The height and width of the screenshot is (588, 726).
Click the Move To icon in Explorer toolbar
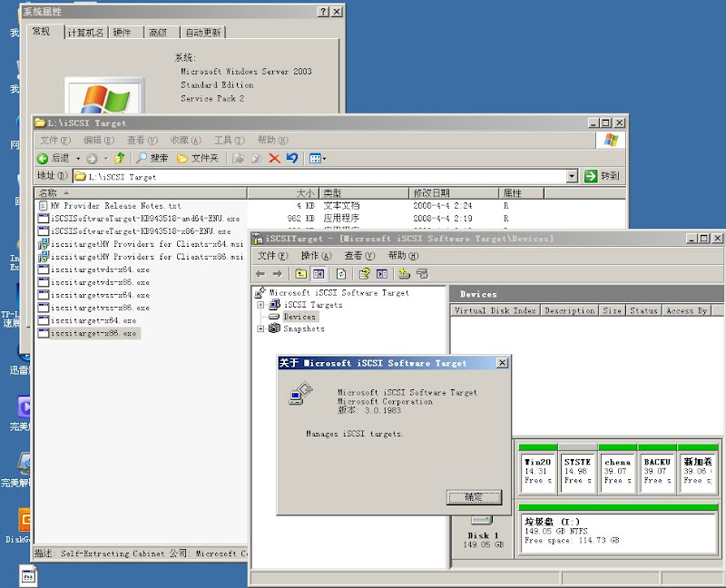point(239,159)
